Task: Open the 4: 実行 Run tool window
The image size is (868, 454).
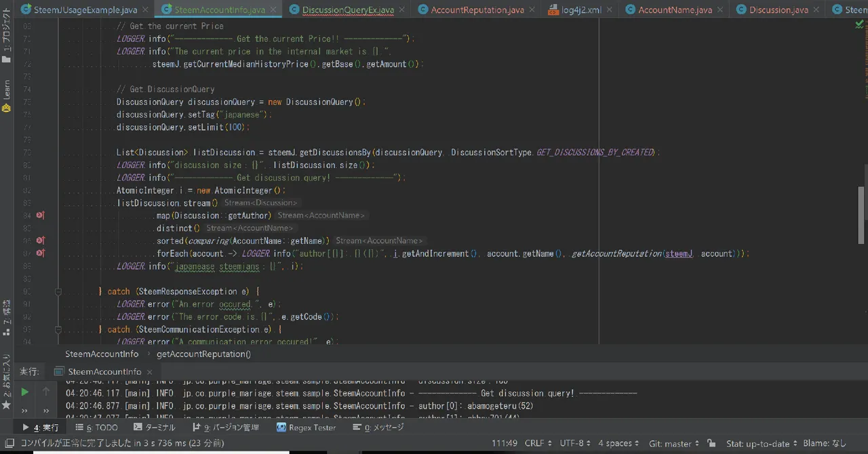Action: click(41, 427)
